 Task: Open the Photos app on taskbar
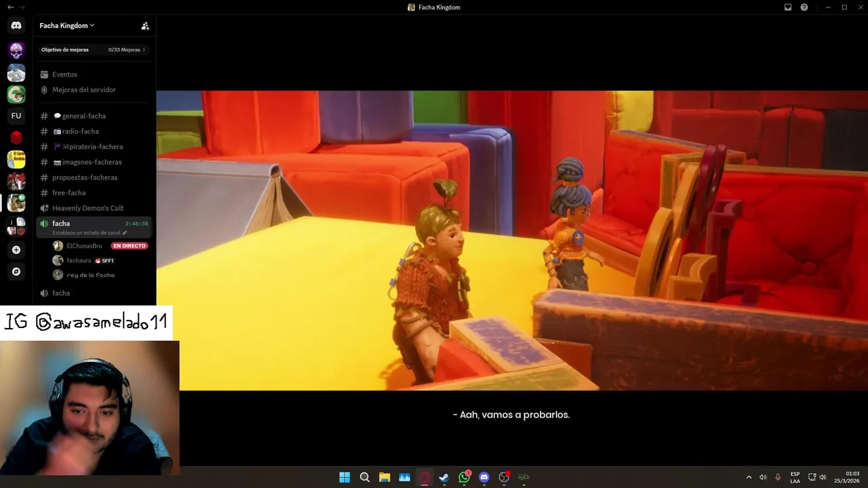[x=405, y=477]
